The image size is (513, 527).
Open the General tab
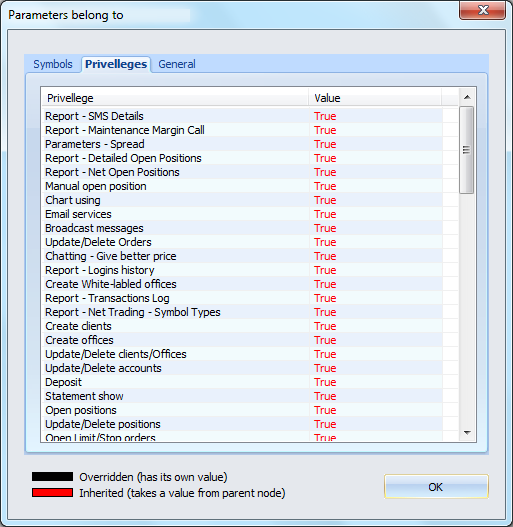(x=177, y=64)
